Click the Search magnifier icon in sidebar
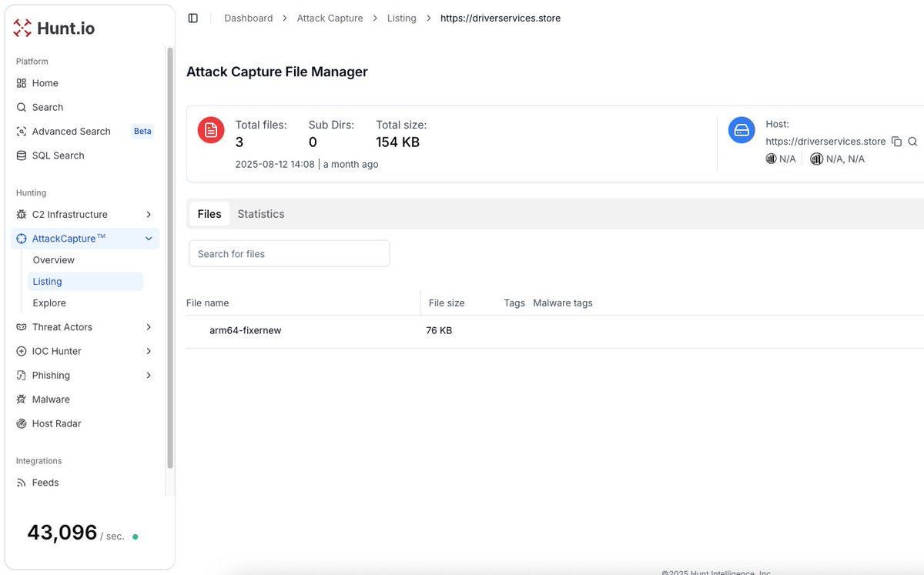The height and width of the screenshot is (575, 924). 22,107
